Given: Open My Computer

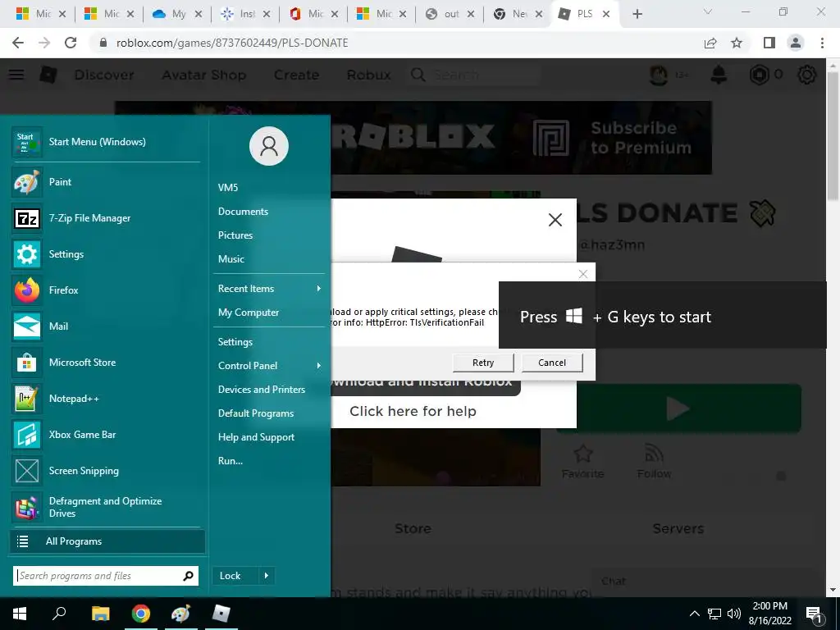Looking at the screenshot, I should click(248, 313).
